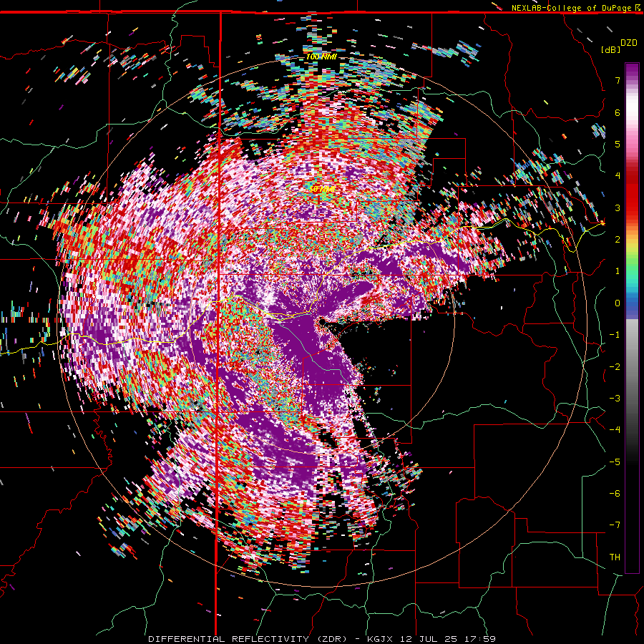Click the [dB] units label
This screenshot has width=644, height=644.
point(610,49)
